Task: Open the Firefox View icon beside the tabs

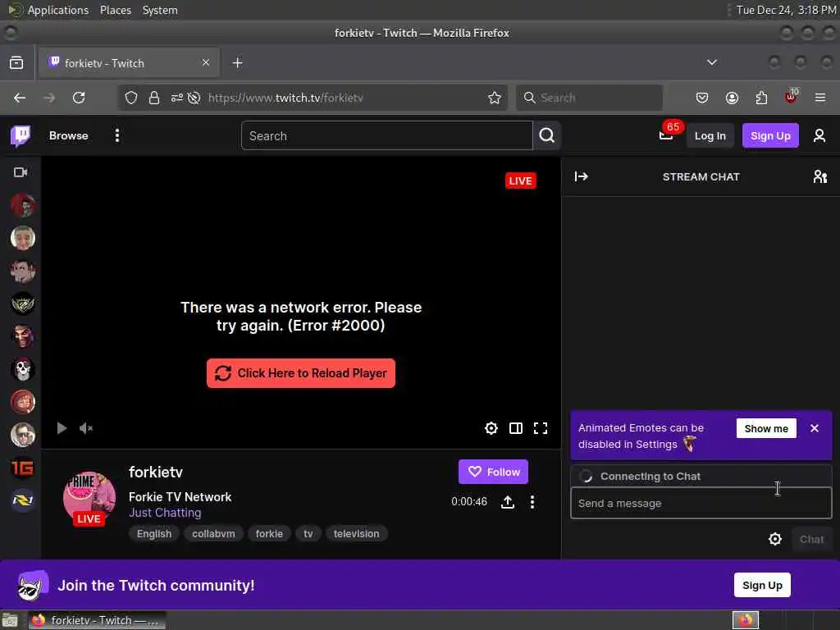Action: tap(16, 62)
